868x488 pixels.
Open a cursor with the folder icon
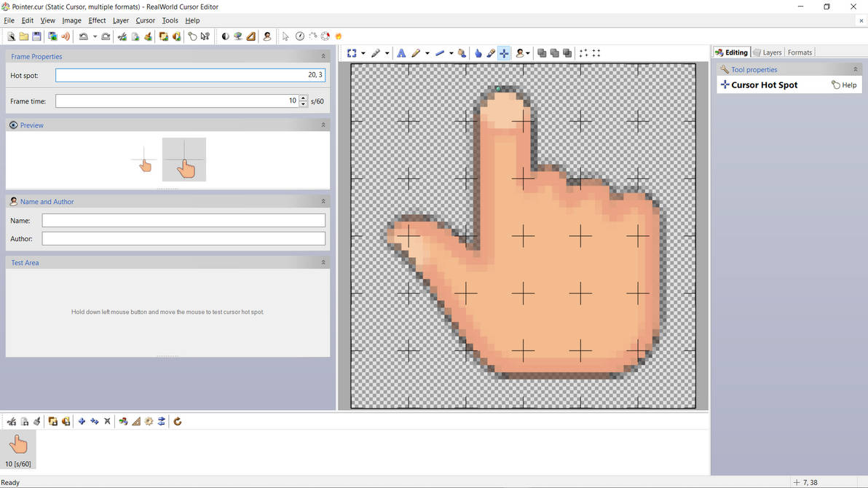(24, 36)
